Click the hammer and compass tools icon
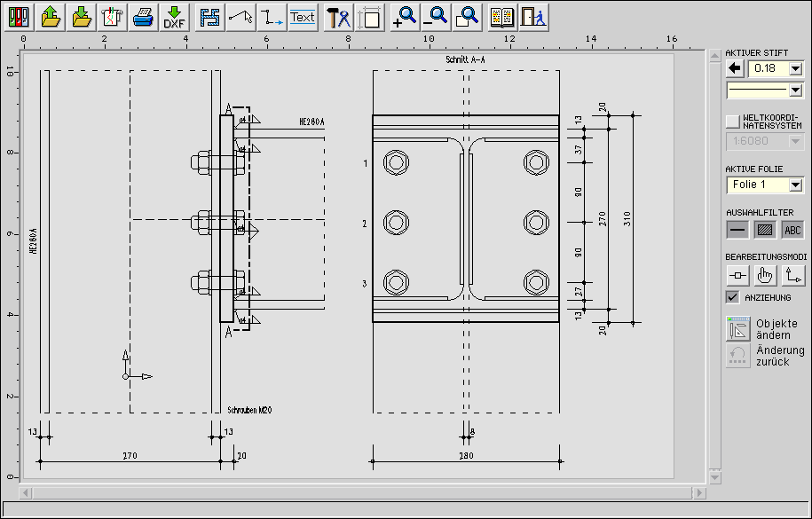 pos(338,17)
